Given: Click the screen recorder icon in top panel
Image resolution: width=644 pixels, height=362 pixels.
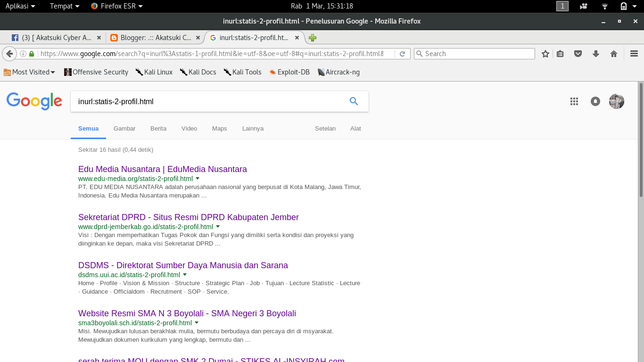Looking at the screenshot, I should [x=584, y=6].
